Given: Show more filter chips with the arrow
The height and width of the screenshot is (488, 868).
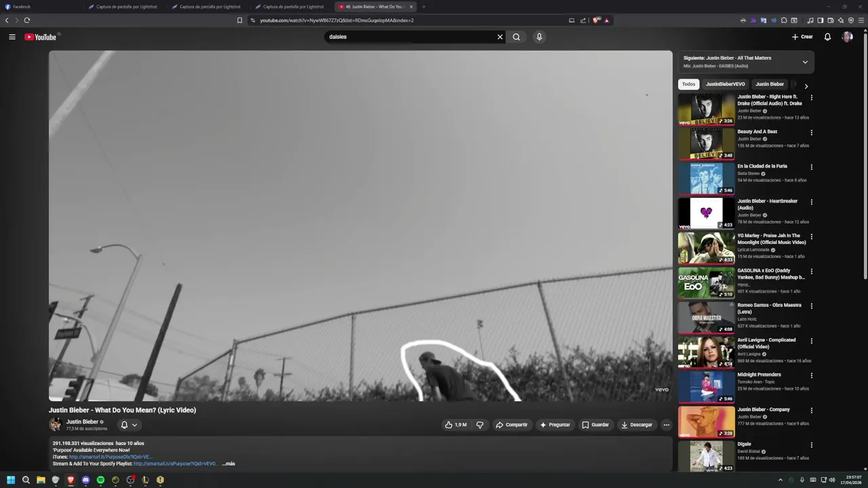Looking at the screenshot, I should (x=806, y=86).
